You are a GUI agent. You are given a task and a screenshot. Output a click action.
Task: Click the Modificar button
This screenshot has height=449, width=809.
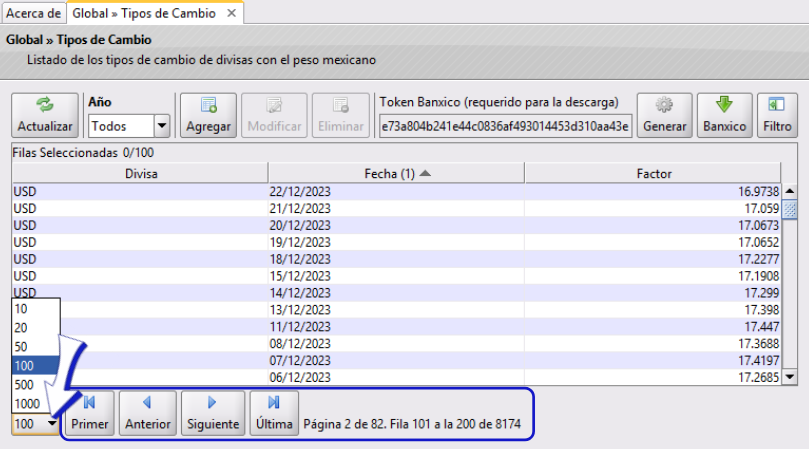(x=274, y=115)
